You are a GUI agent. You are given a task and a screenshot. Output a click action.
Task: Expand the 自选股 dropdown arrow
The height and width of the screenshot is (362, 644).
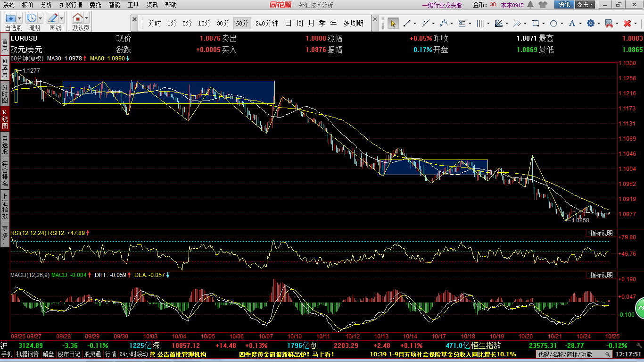tap(19, 18)
